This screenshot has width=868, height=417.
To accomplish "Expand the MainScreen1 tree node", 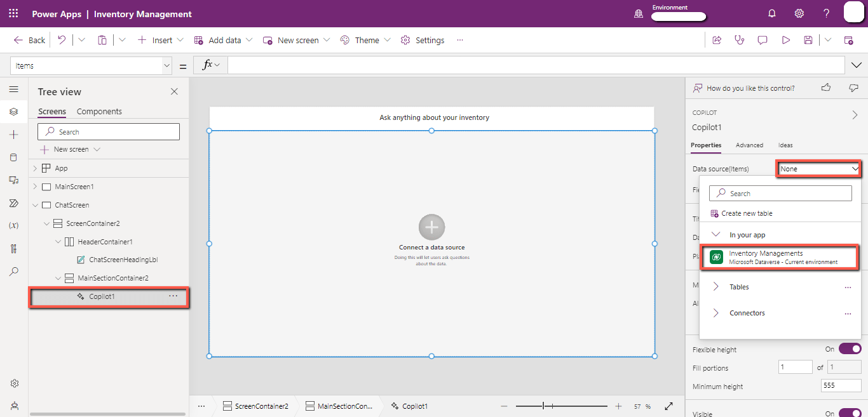I will (35, 187).
